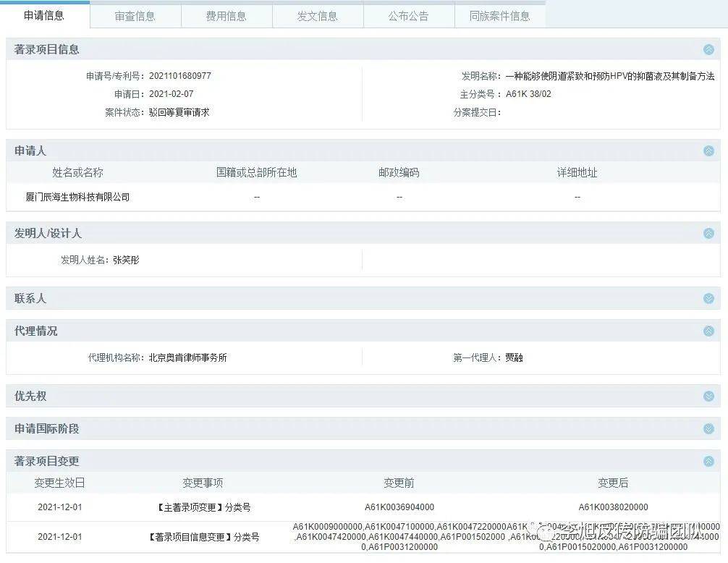Go to the 公布公告 tab

pyautogui.click(x=409, y=16)
